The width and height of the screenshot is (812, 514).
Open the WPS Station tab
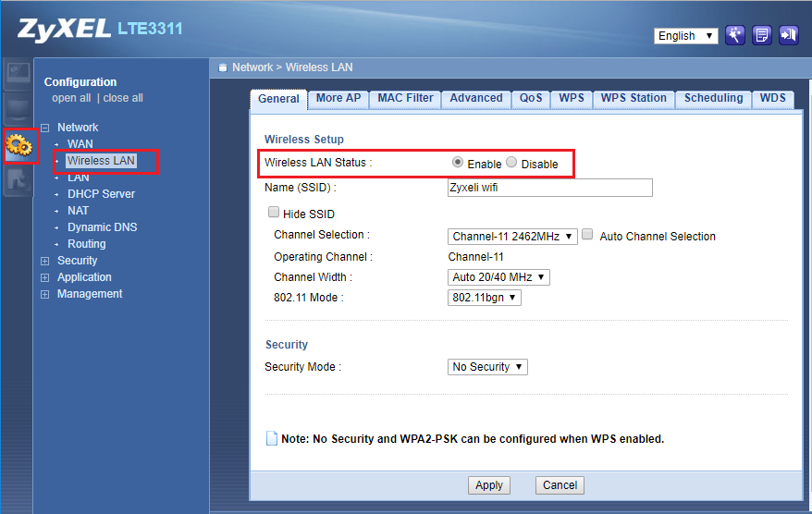point(634,98)
